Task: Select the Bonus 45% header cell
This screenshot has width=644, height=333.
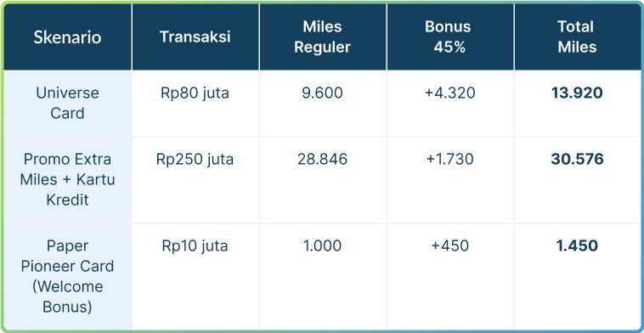Action: coord(449,37)
